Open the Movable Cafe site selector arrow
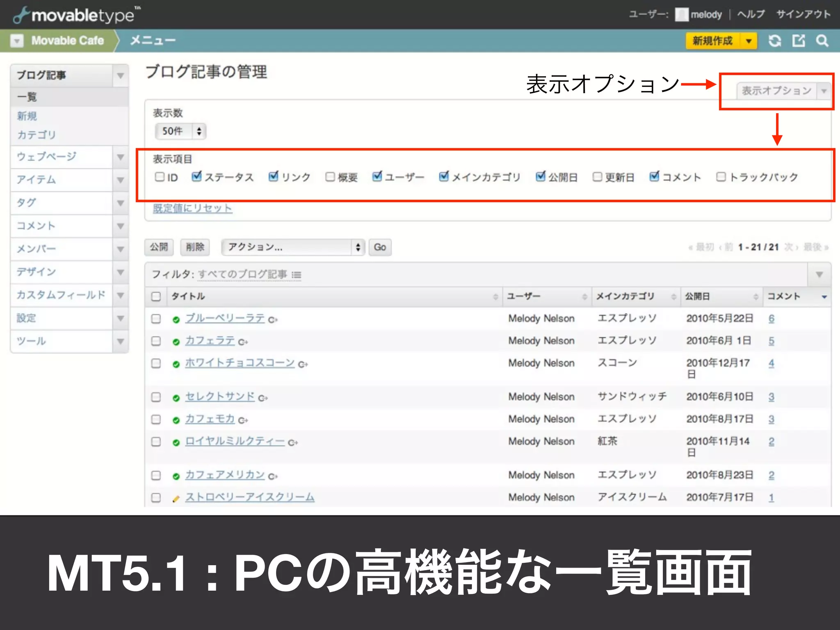 17,41
